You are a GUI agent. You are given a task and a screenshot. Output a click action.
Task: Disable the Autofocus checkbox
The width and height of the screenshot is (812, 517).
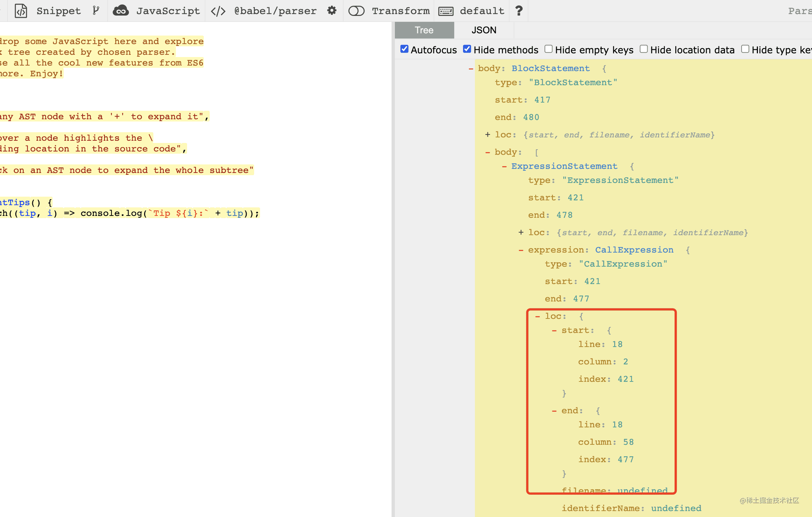(405, 49)
